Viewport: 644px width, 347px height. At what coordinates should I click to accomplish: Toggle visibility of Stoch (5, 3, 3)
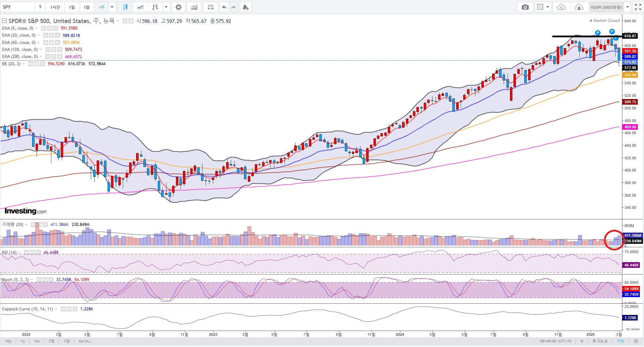click(39, 280)
